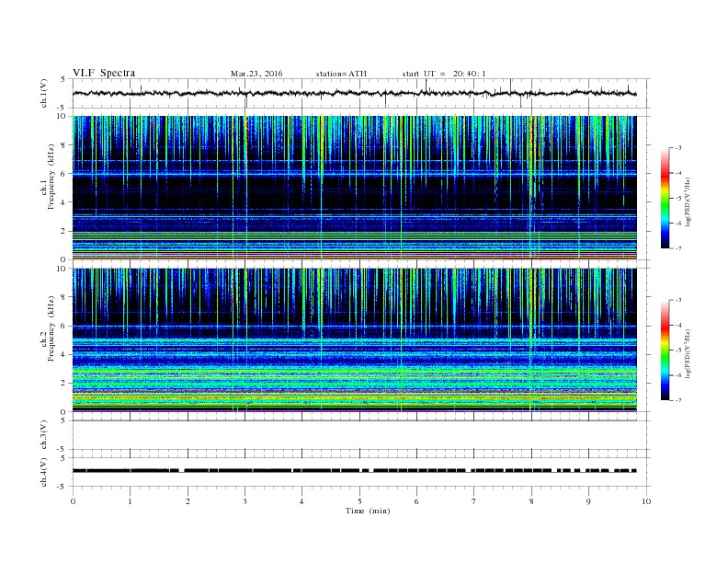Select the ch.1 "Frequency (kHz)" axis label
Screen dimensions: 728x563
tap(51, 177)
